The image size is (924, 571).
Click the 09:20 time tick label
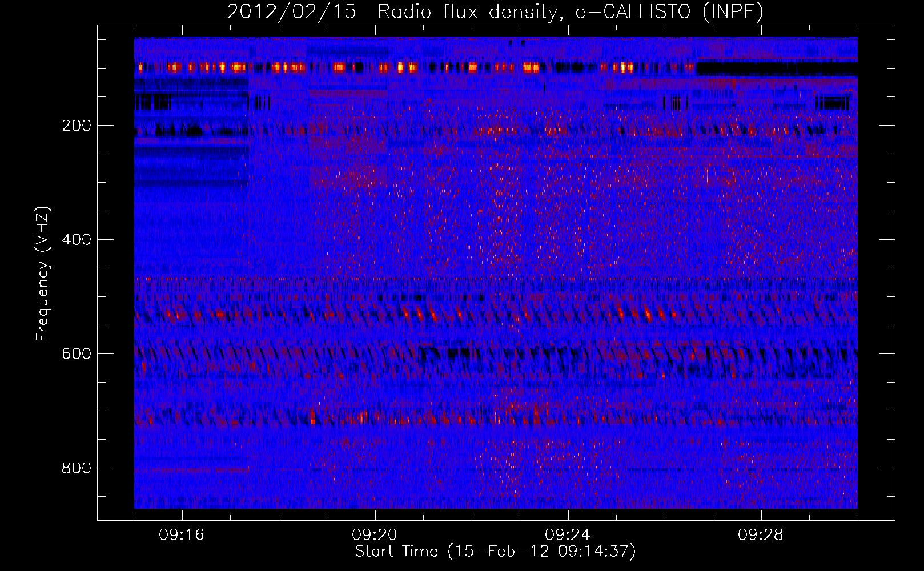click(x=375, y=535)
